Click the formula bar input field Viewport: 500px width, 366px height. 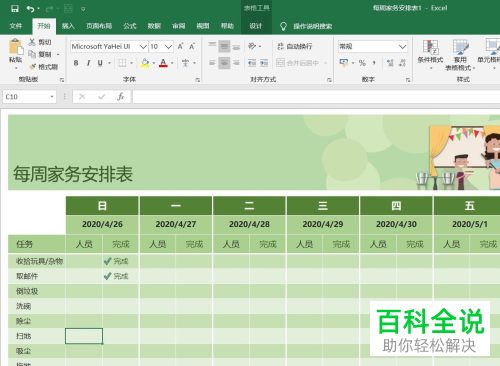coord(316,97)
